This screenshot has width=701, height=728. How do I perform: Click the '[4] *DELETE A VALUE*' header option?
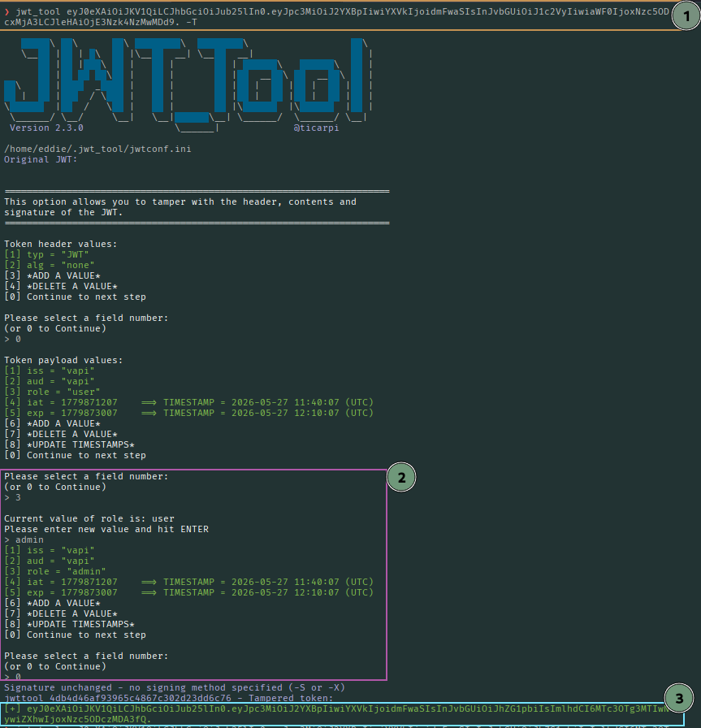coord(60,286)
